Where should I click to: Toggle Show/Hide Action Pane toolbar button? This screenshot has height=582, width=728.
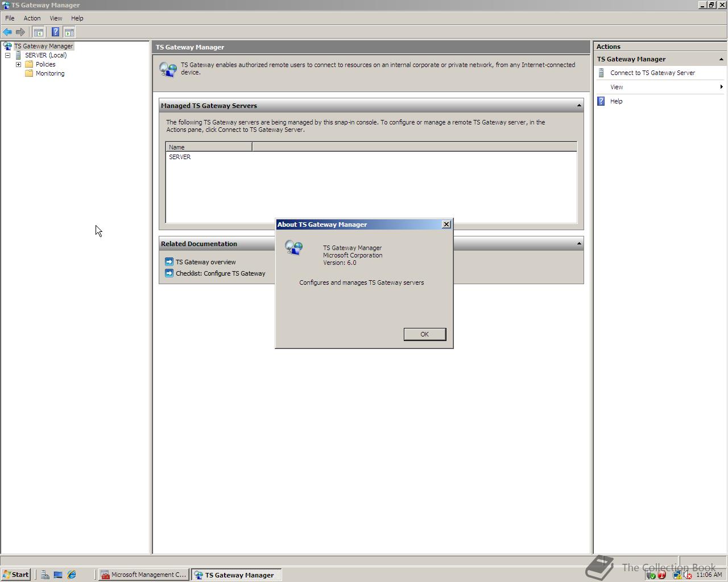tap(69, 32)
